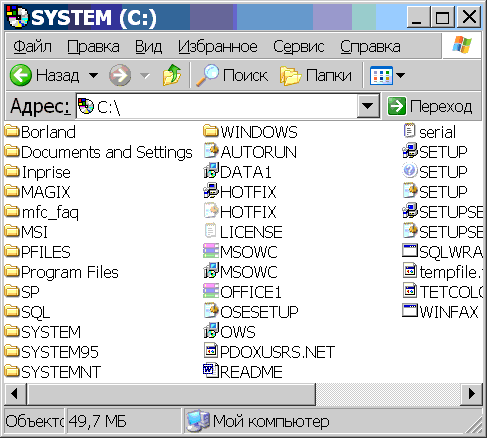The image size is (487, 438).
Task: Go up one folder level icon
Action: coord(172,75)
